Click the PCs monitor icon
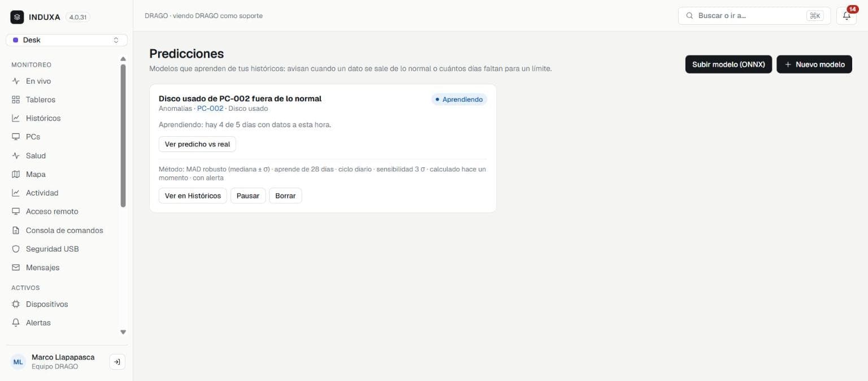 click(16, 137)
